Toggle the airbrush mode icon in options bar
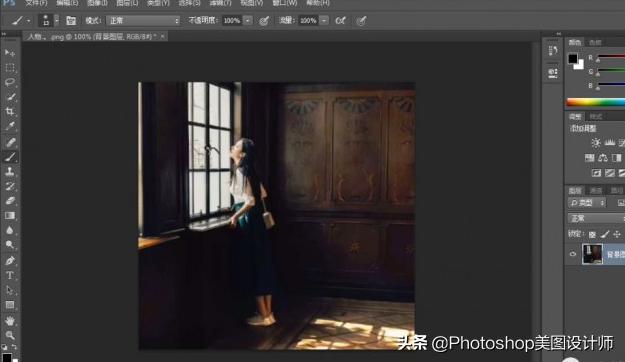 tap(340, 20)
